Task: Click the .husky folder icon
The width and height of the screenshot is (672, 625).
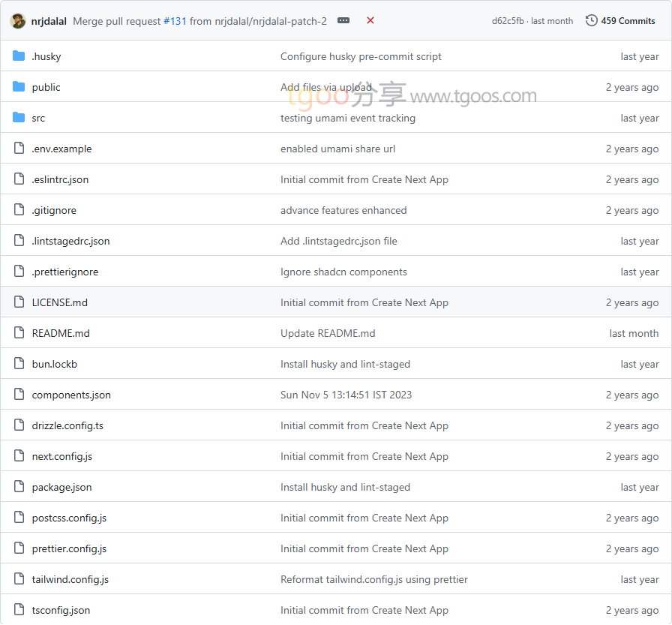Action: point(19,56)
